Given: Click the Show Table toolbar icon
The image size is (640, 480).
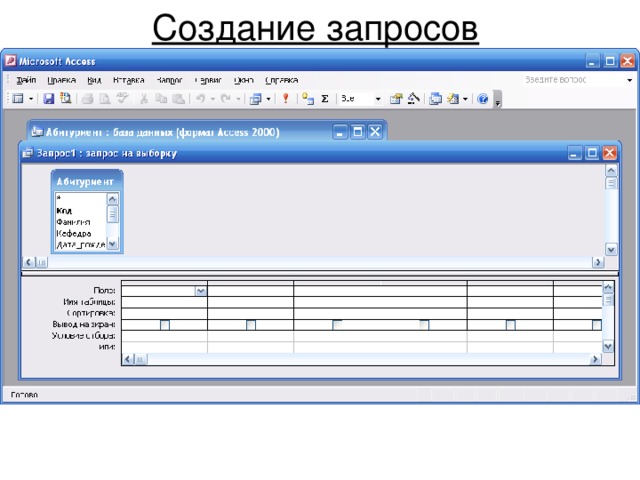Looking at the screenshot, I should (308, 99).
